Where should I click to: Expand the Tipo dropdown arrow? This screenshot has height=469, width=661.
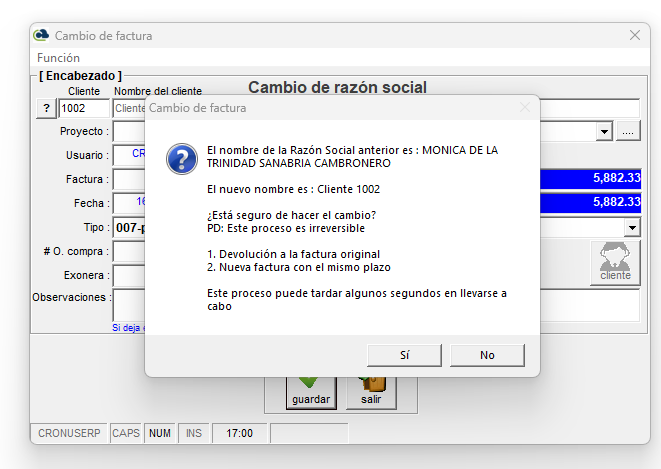pyautogui.click(x=631, y=228)
